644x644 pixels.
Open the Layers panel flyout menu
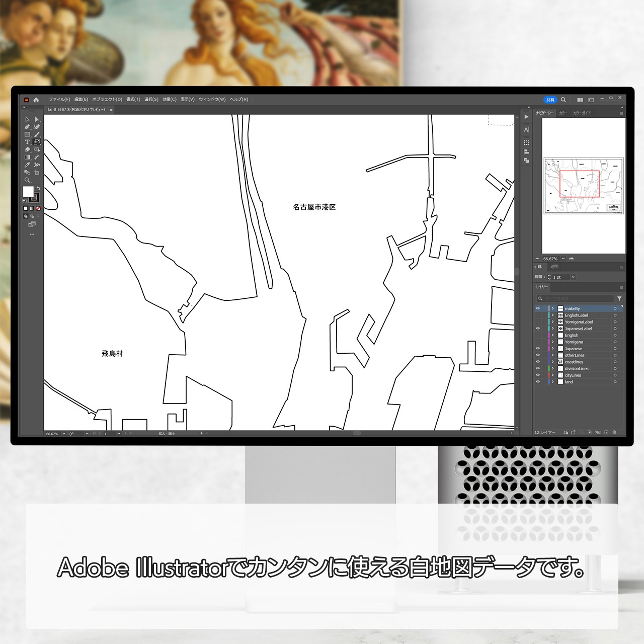(621, 287)
